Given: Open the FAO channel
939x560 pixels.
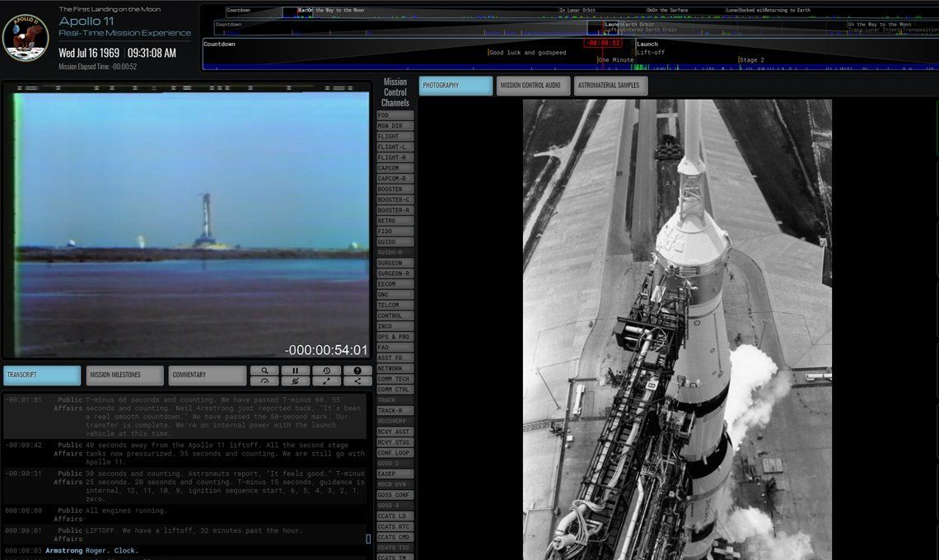Looking at the screenshot, I should click(x=395, y=348).
